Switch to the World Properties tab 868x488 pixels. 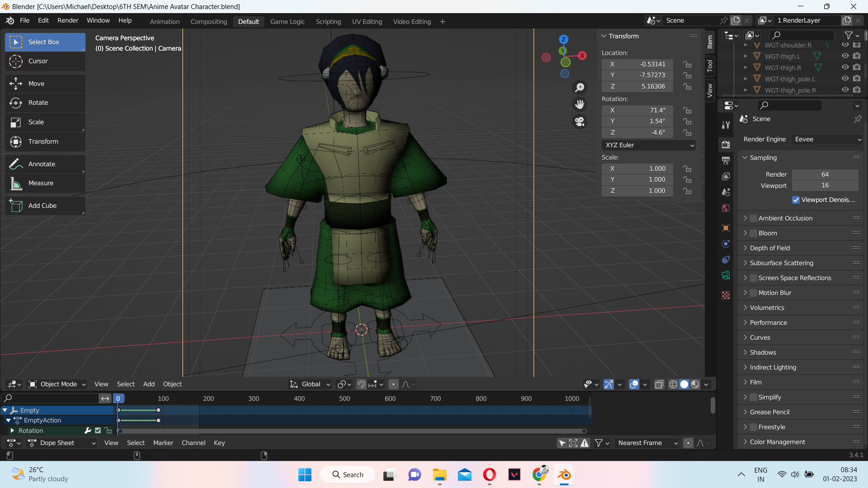[726, 208]
